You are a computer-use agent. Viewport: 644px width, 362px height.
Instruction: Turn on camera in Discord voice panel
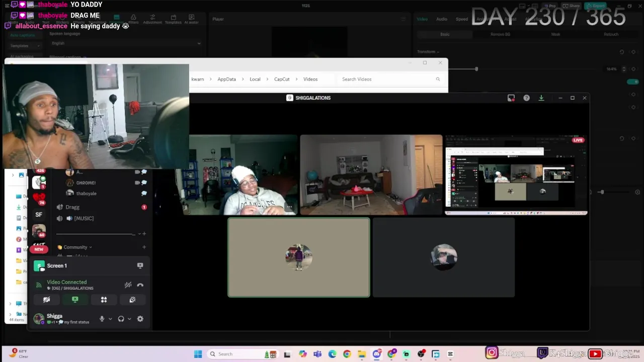click(46, 300)
